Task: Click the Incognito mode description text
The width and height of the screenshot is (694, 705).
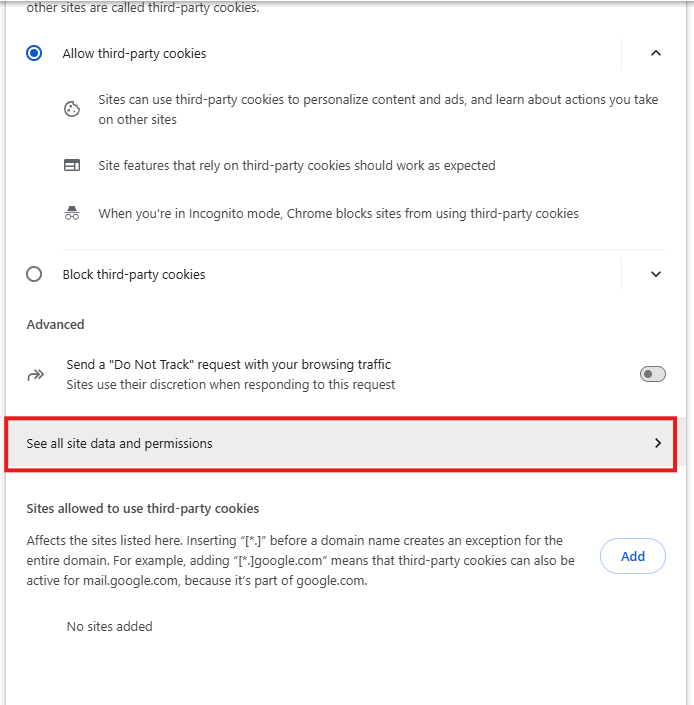Action: 338,213
